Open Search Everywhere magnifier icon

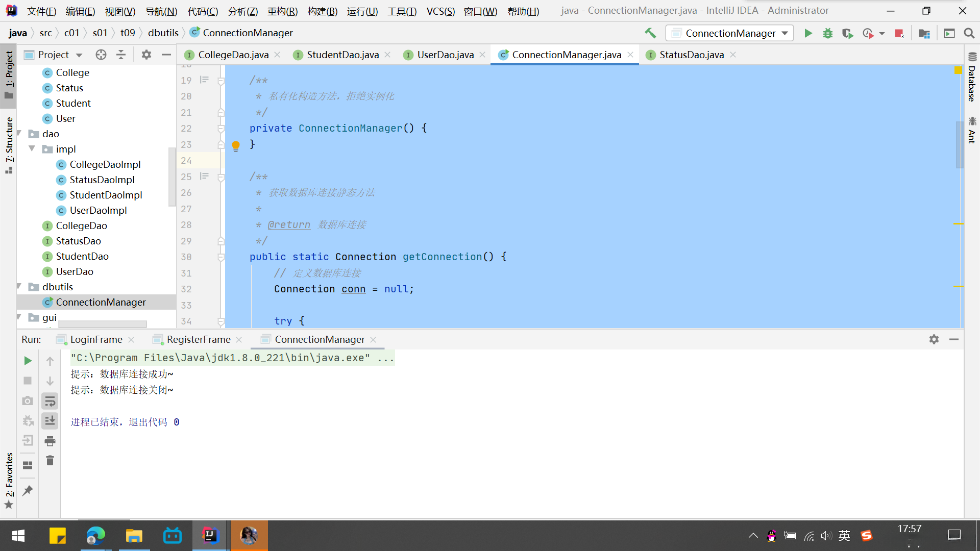coord(969,33)
